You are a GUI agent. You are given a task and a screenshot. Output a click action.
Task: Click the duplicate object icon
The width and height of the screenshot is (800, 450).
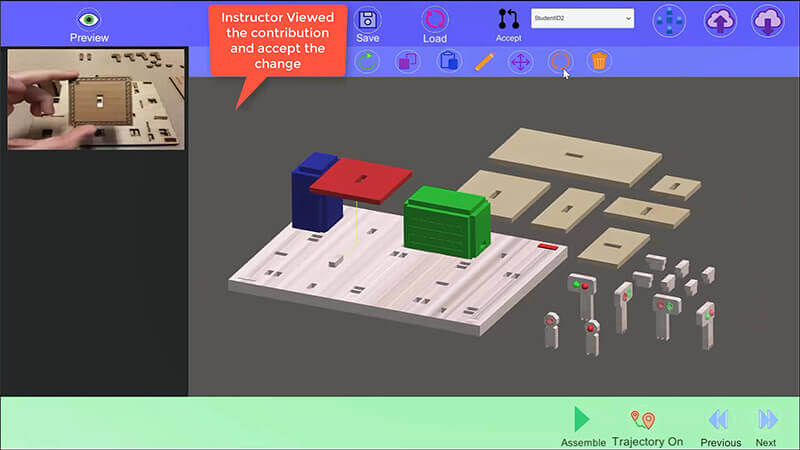[407, 61]
